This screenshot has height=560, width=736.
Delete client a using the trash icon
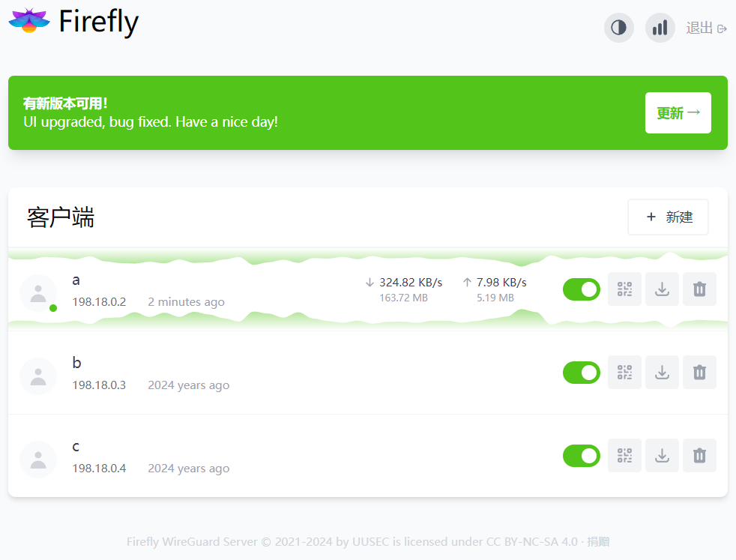click(699, 289)
